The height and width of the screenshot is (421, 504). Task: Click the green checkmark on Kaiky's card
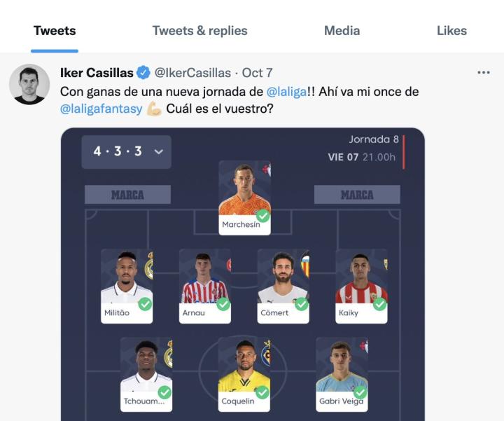coord(379,304)
